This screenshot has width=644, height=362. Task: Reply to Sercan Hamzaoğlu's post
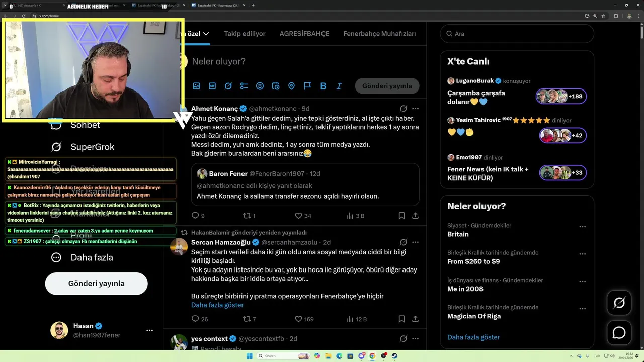click(196, 319)
